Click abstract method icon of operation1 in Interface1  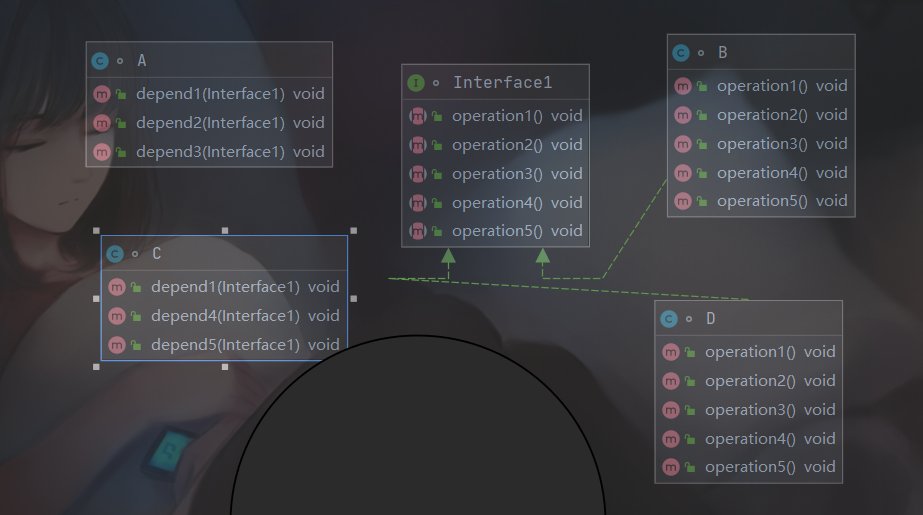coord(417,116)
